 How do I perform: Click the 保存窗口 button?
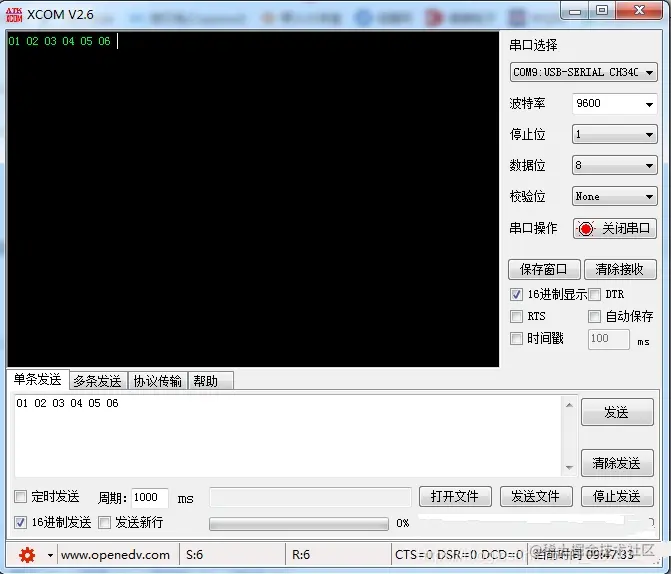[544, 269]
